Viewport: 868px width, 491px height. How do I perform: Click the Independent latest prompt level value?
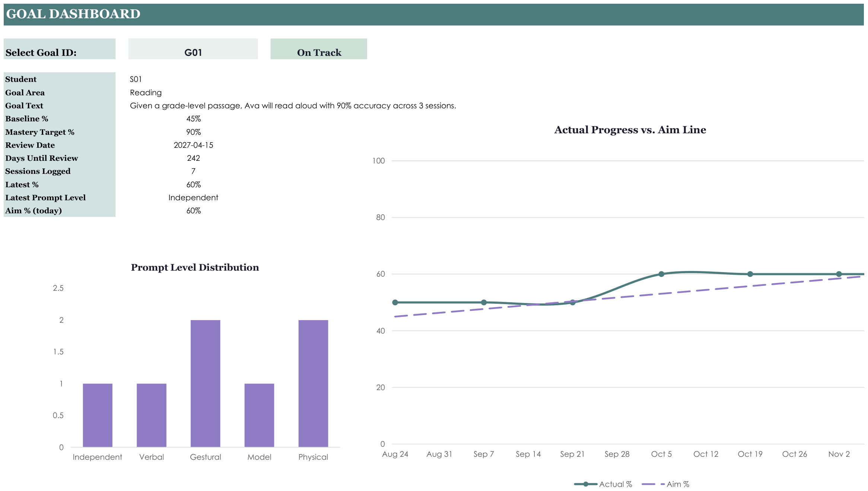(x=193, y=198)
